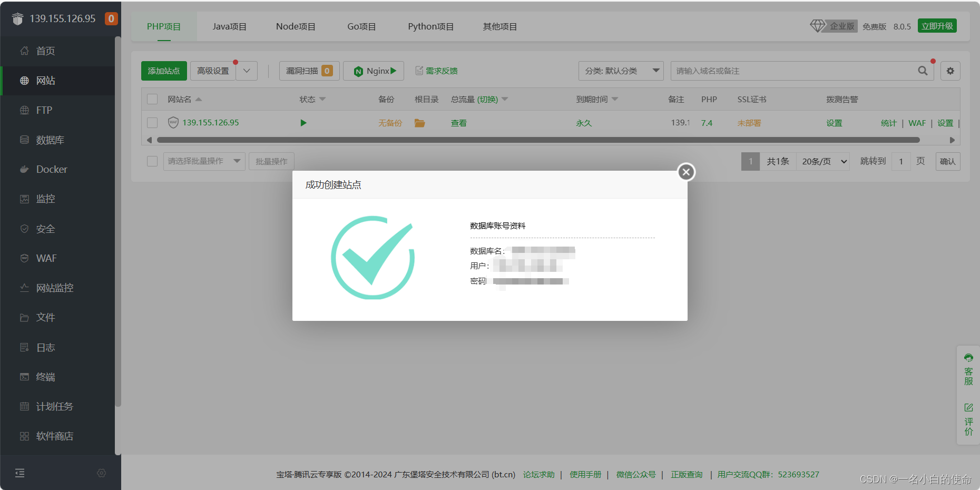Switch to 其他项目 tab
Image resolution: width=980 pixels, height=490 pixels.
(x=500, y=26)
